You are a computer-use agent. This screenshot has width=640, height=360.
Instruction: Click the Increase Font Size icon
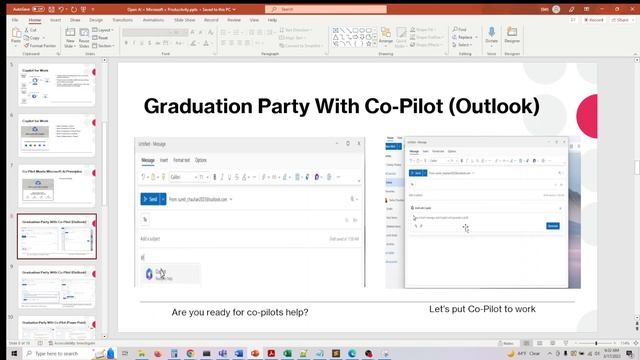193,32
